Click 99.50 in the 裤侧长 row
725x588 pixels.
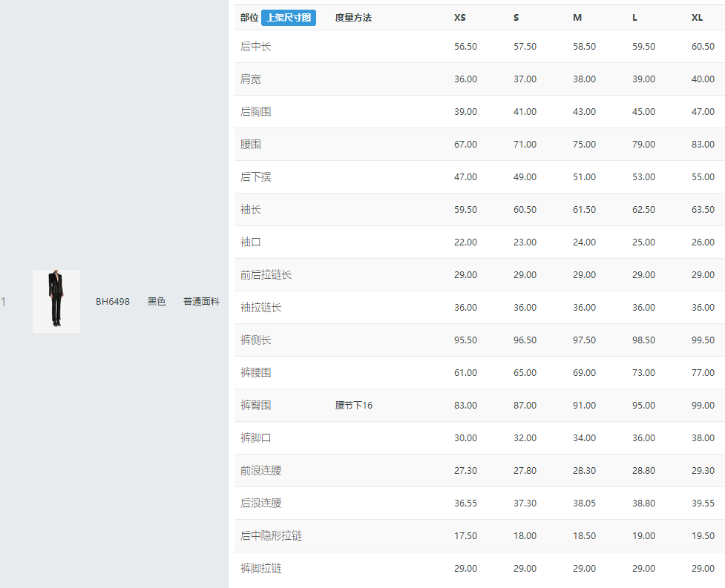[x=703, y=340]
